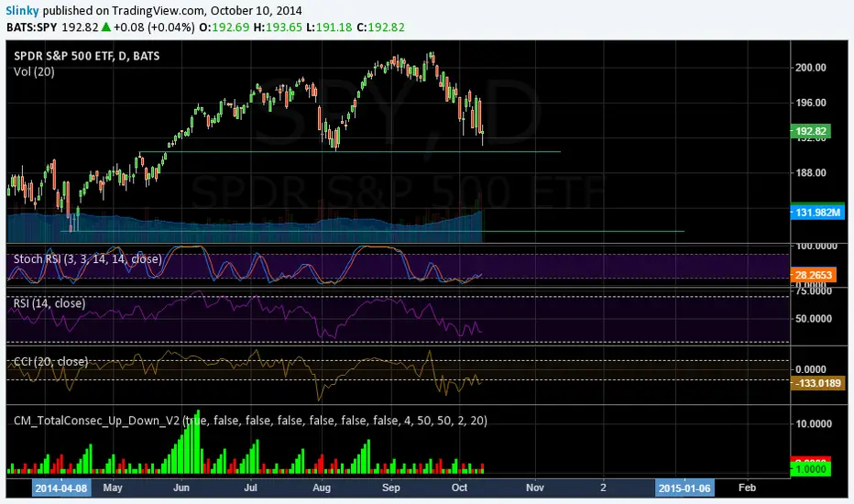Select the Vol (20) indicator label
This screenshot has height=504, width=854.
[x=34, y=71]
